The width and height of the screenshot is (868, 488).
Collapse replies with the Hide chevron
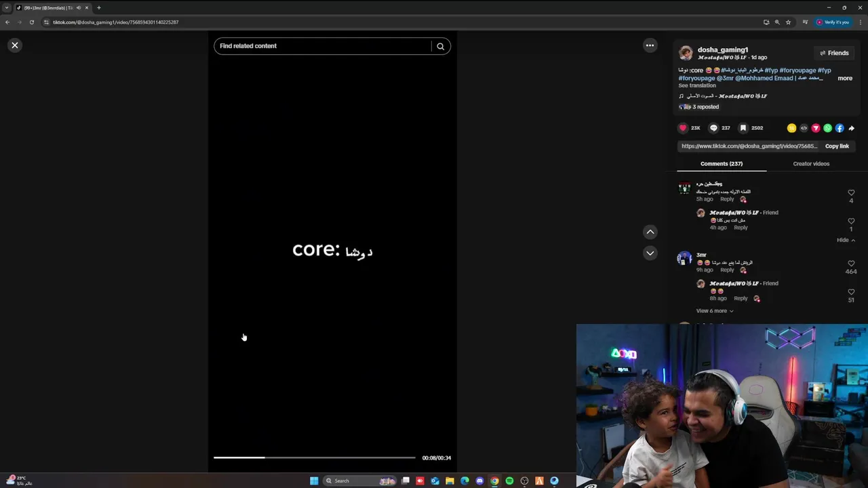[x=846, y=240]
